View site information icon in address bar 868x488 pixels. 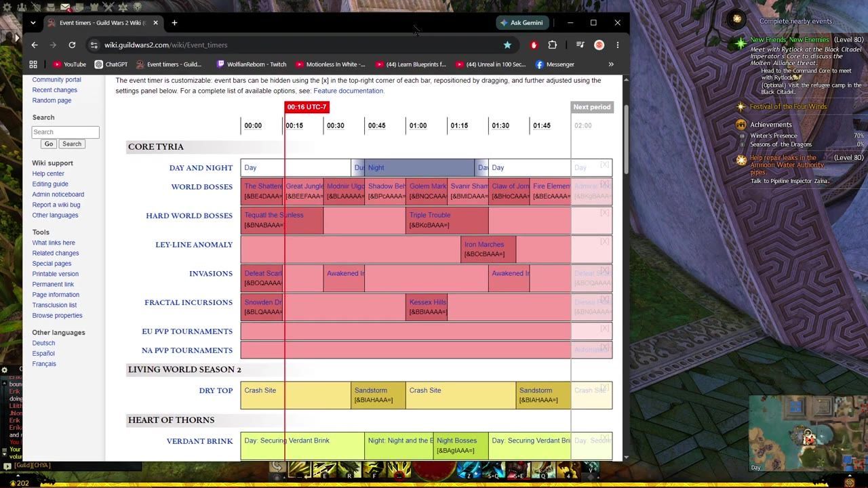tap(94, 45)
